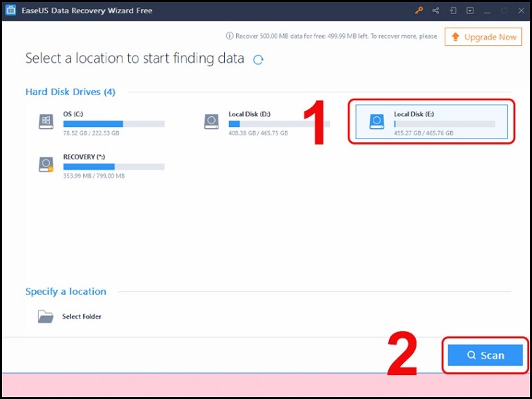Click the Local Disk (E:) label
Image resolution: width=532 pixels, height=399 pixels.
414,114
